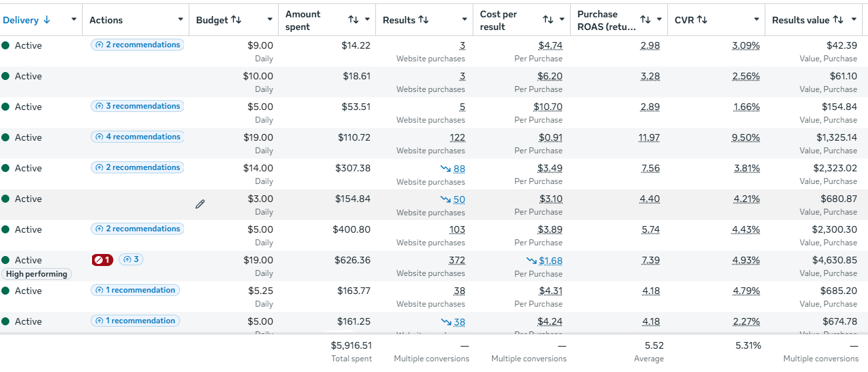Click the 7.56 purchase ROAS value
The height and width of the screenshot is (372, 868).
(x=651, y=168)
